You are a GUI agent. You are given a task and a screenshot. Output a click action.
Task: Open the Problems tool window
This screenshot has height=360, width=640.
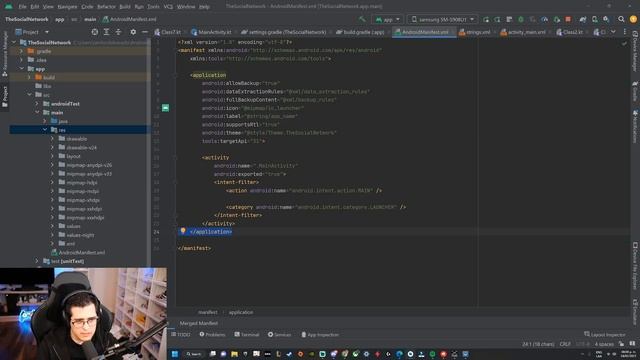pyautogui.click(x=212, y=335)
